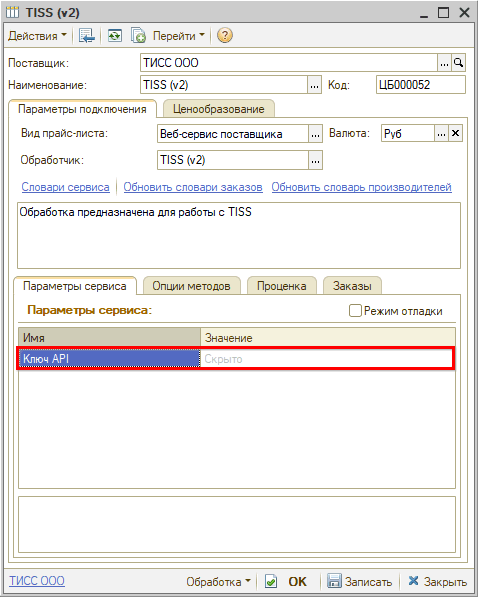Click the find-in-list toolbar icon
478x597 pixels.
86,36
